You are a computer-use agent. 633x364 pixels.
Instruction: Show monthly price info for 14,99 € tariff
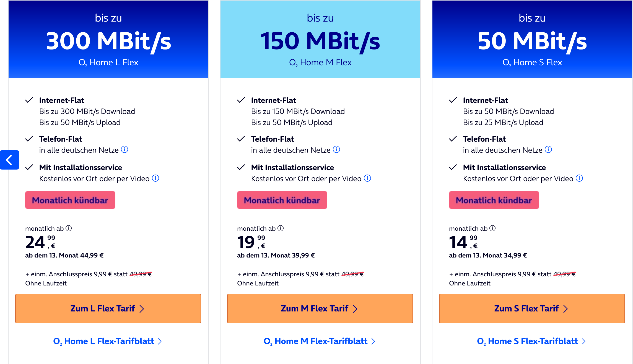point(492,228)
